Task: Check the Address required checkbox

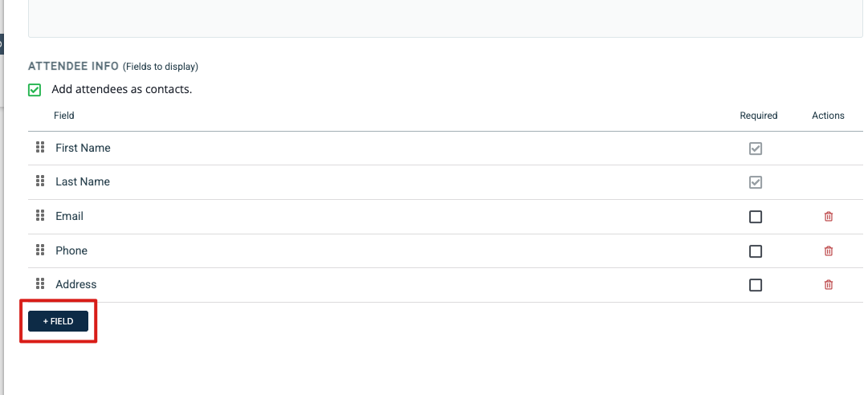Action: pos(755,285)
